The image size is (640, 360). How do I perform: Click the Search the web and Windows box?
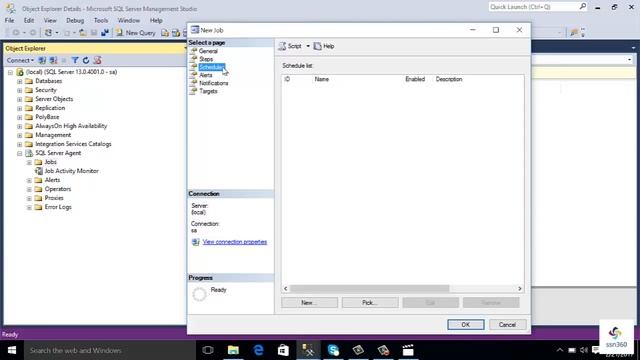point(109,350)
